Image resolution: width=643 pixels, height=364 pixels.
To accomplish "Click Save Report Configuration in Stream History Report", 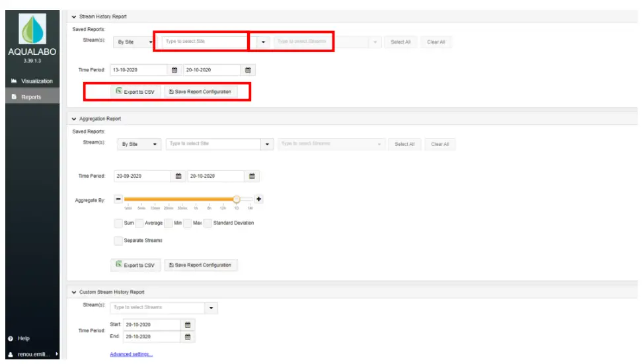I will (x=200, y=92).
